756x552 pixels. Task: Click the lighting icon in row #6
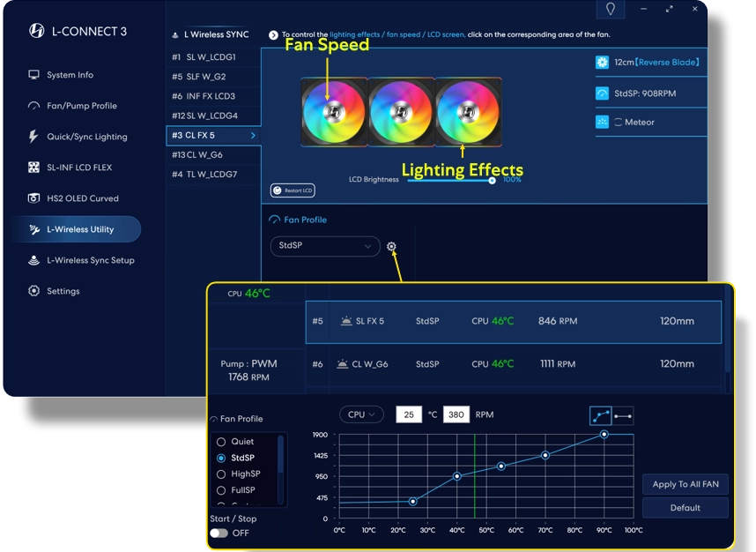pos(343,364)
